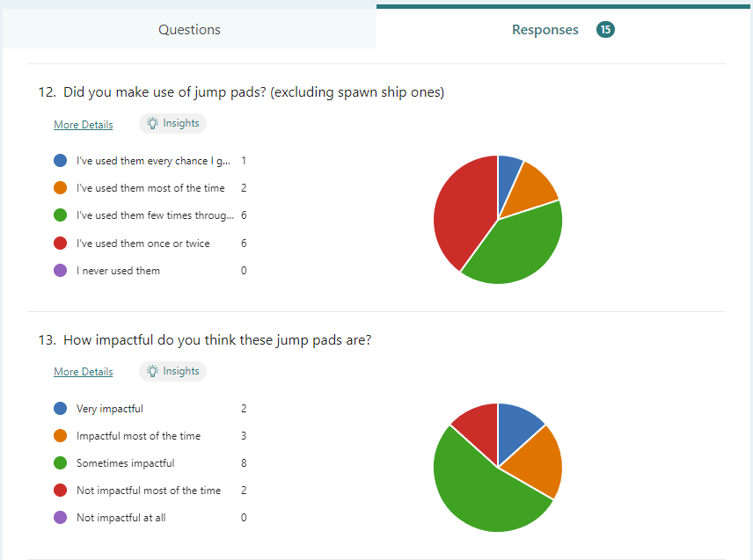The image size is (753, 560).
Task: Click blue dot beside 'Very impactful'
Action: (61, 409)
